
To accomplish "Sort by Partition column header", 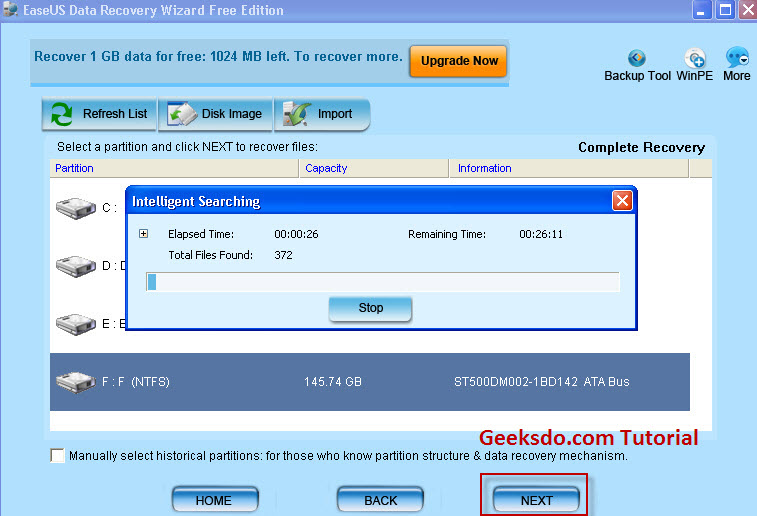I will point(174,168).
